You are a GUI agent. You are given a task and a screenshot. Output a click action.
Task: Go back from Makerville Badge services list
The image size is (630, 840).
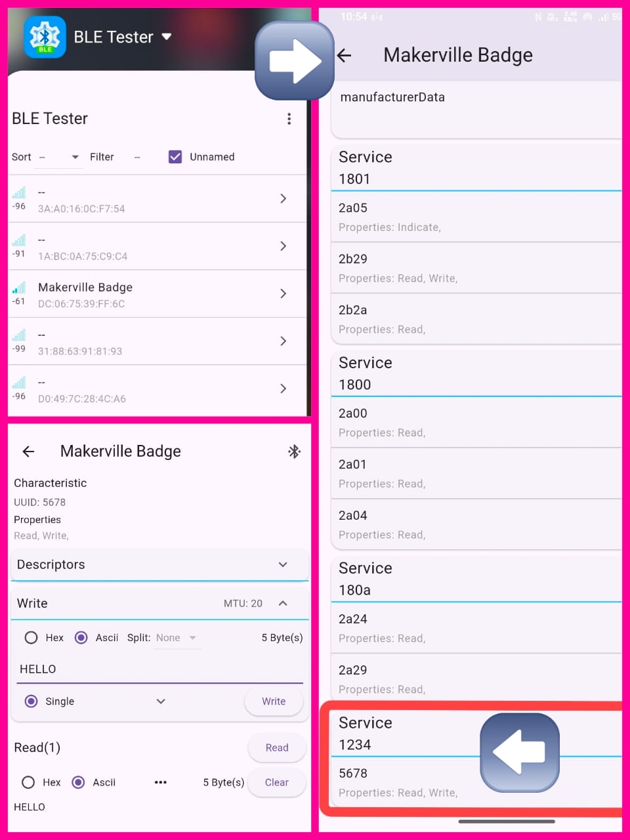point(345,56)
